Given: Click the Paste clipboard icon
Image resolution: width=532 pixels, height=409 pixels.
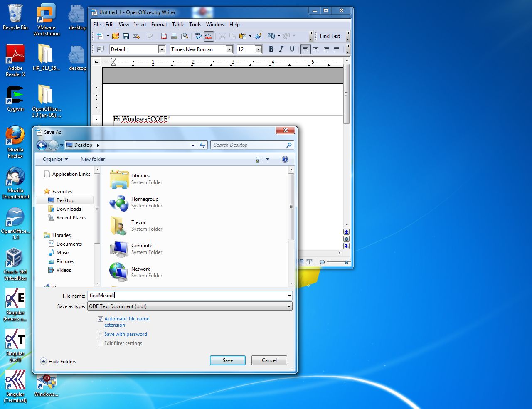Looking at the screenshot, I should point(243,36).
